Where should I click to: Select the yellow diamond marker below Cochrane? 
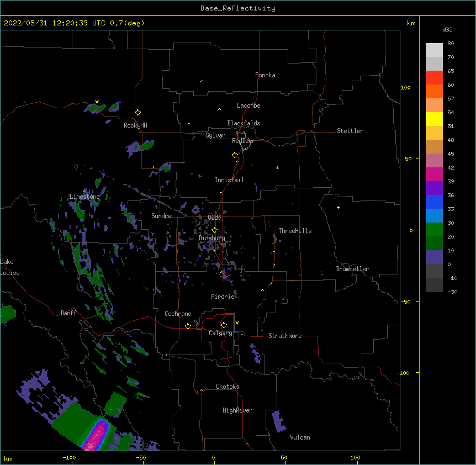188,326
